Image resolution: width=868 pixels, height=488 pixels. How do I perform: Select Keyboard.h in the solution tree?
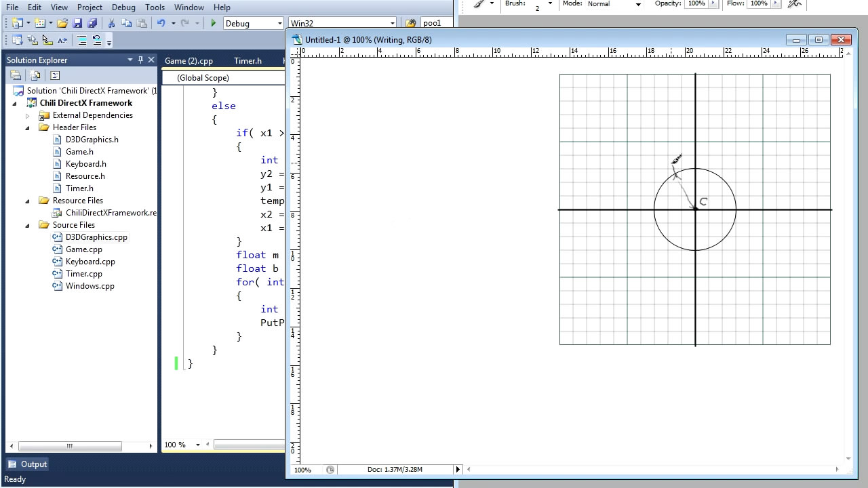coord(86,164)
